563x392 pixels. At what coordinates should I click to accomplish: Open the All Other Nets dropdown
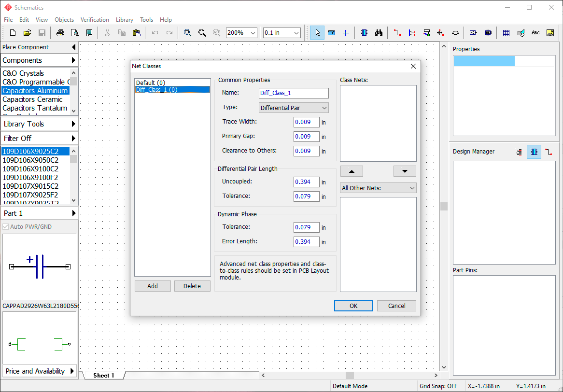pyautogui.click(x=378, y=188)
